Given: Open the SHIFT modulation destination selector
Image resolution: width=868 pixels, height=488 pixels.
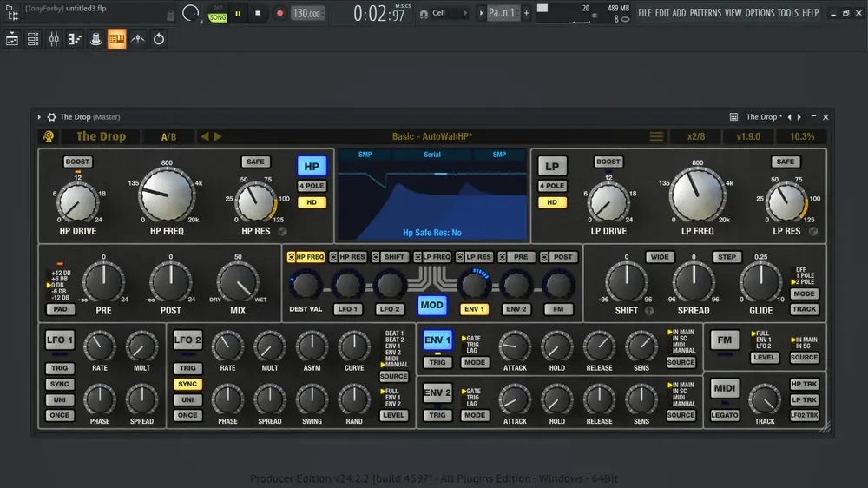Looking at the screenshot, I should pos(390,257).
